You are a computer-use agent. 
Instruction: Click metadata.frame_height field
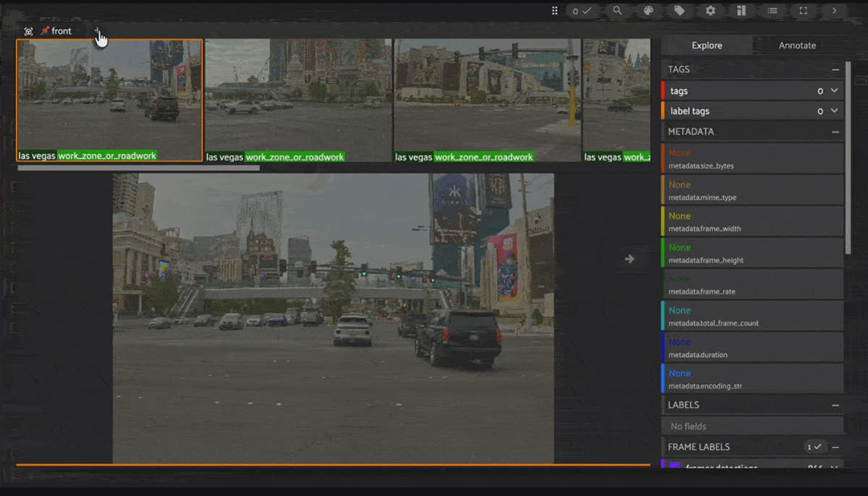pyautogui.click(x=752, y=253)
